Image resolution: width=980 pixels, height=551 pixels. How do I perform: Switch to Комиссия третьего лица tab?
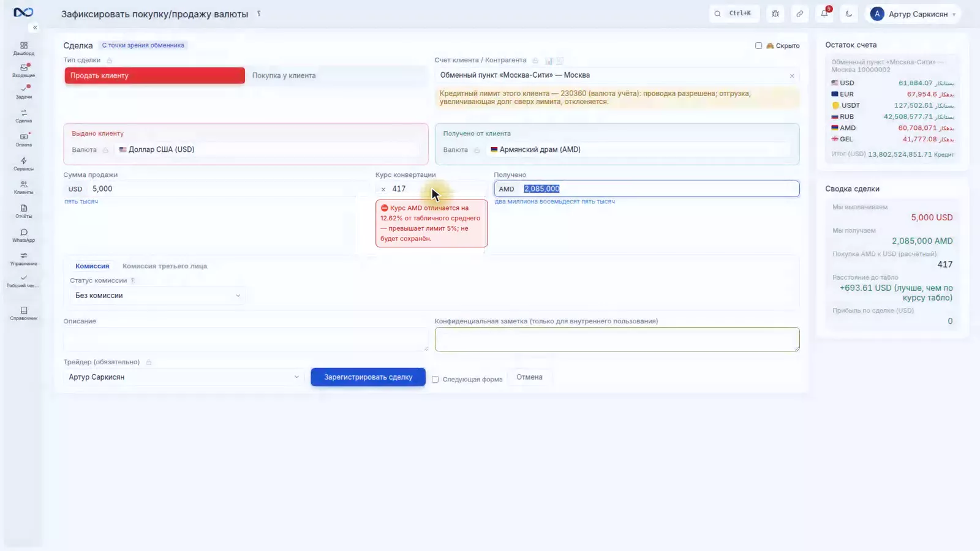point(165,266)
